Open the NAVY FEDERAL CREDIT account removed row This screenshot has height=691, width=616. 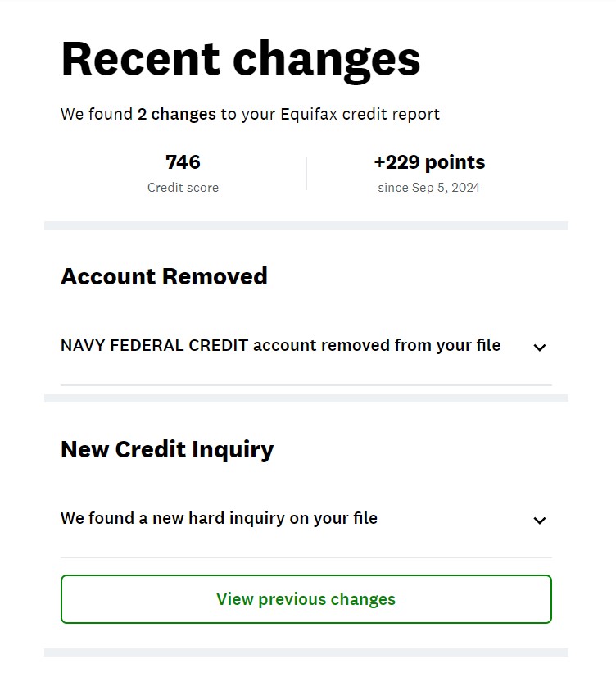[x=280, y=346]
